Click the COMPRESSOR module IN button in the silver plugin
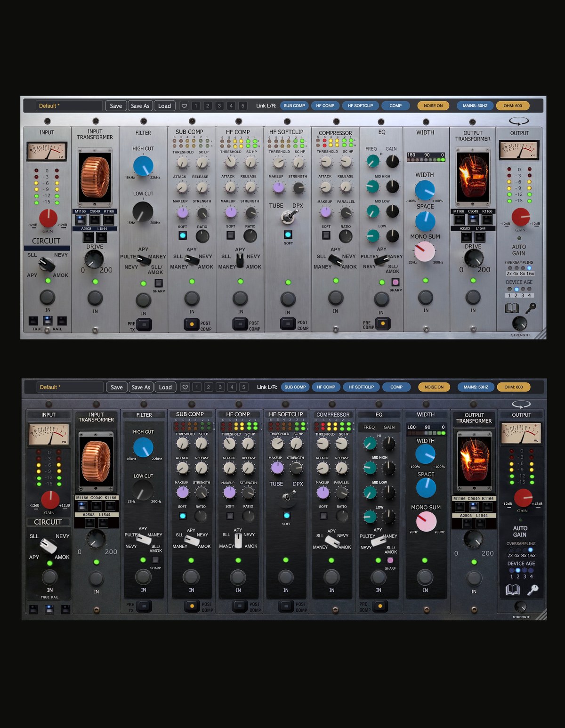 point(335,298)
